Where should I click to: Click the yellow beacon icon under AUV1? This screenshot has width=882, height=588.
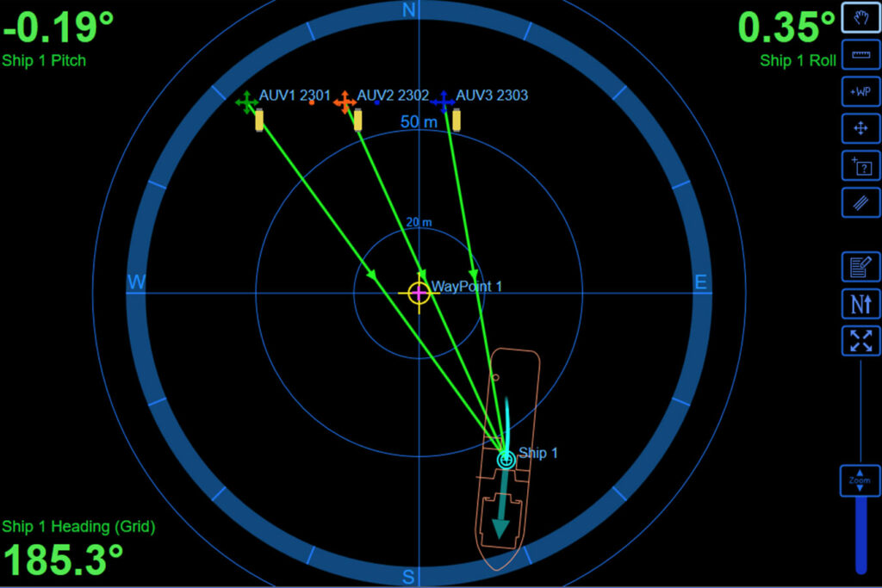259,121
